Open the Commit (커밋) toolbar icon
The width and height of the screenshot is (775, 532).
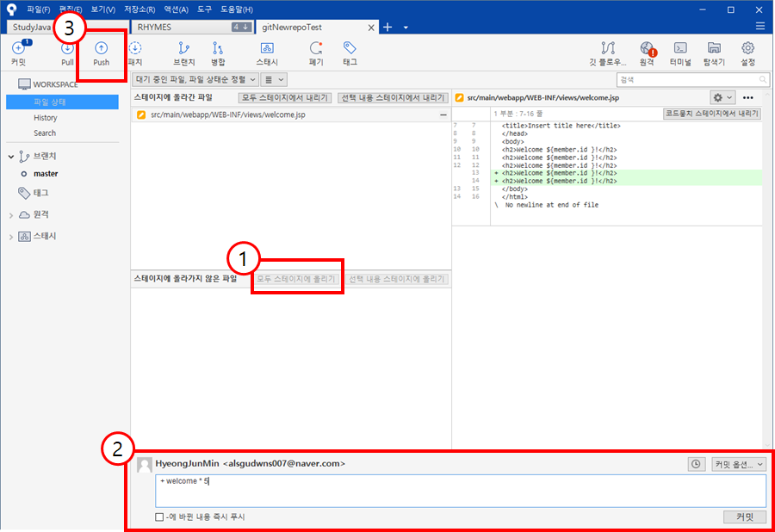pyautogui.click(x=19, y=53)
